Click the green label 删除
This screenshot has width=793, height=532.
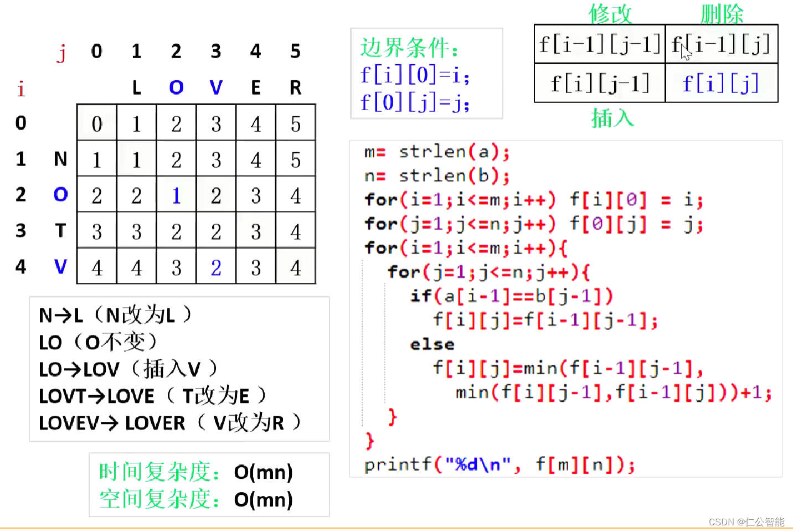(x=722, y=13)
